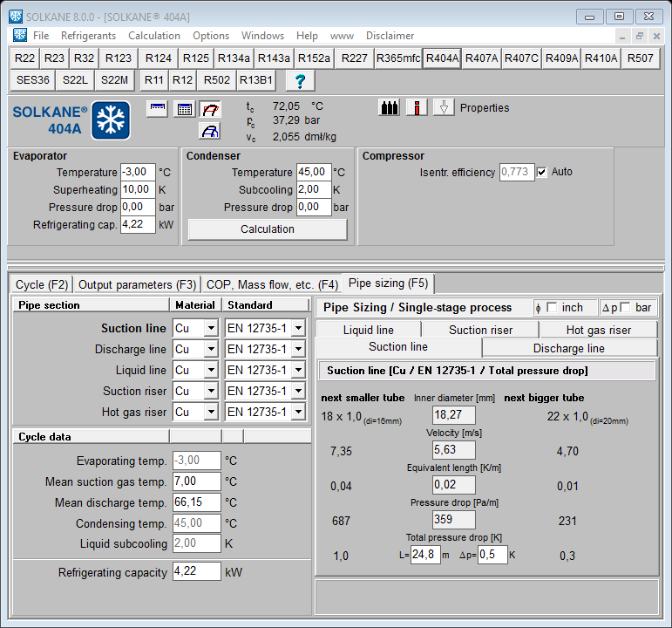Expand the Suction line standard dropdown
Viewport: 672px width, 628px height.
tap(298, 329)
